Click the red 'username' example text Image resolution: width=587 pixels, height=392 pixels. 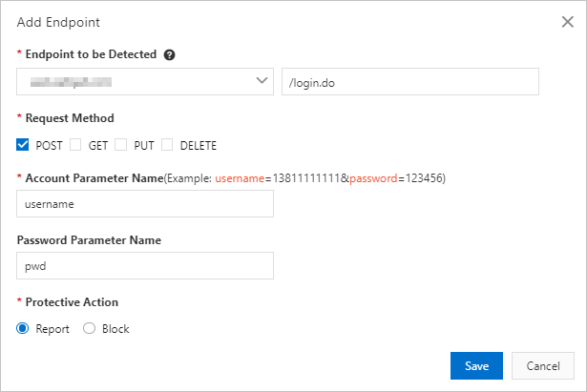point(240,178)
